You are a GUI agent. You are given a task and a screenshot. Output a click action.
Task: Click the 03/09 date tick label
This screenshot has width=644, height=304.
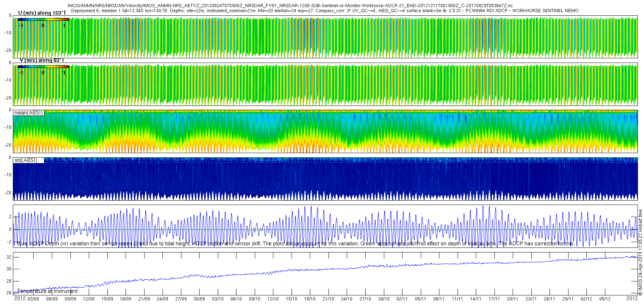tap(33, 299)
